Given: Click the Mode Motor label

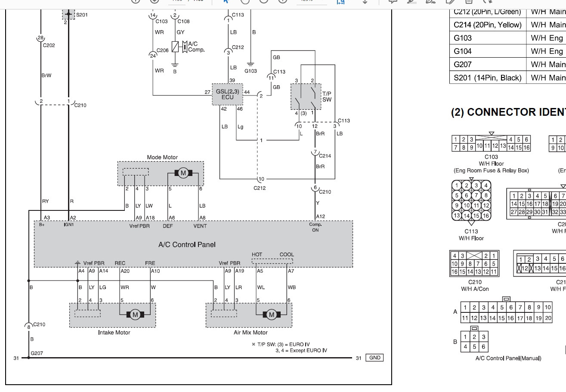Looking at the screenshot, I should (x=162, y=157).
